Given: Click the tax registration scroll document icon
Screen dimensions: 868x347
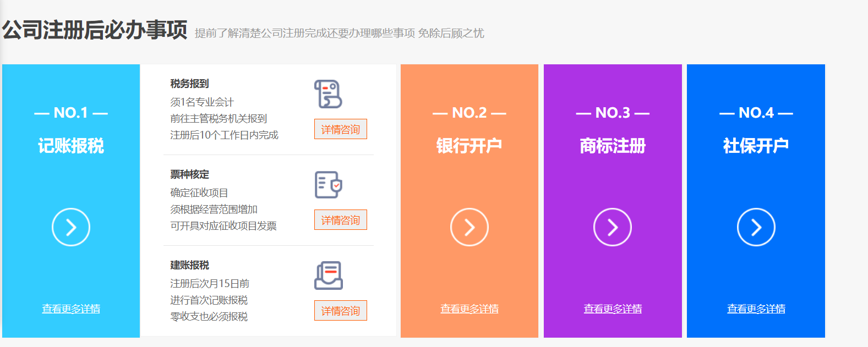Looking at the screenshot, I should coord(328,94).
